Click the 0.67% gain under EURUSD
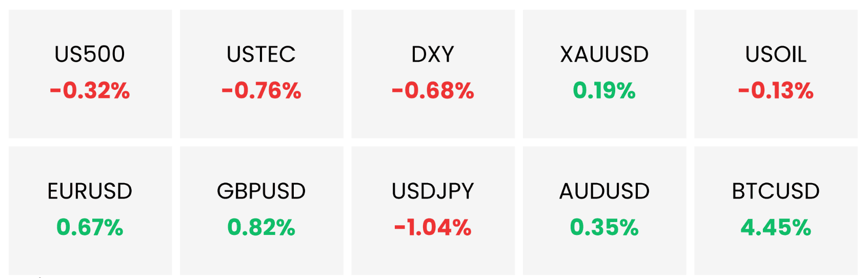 (90, 228)
